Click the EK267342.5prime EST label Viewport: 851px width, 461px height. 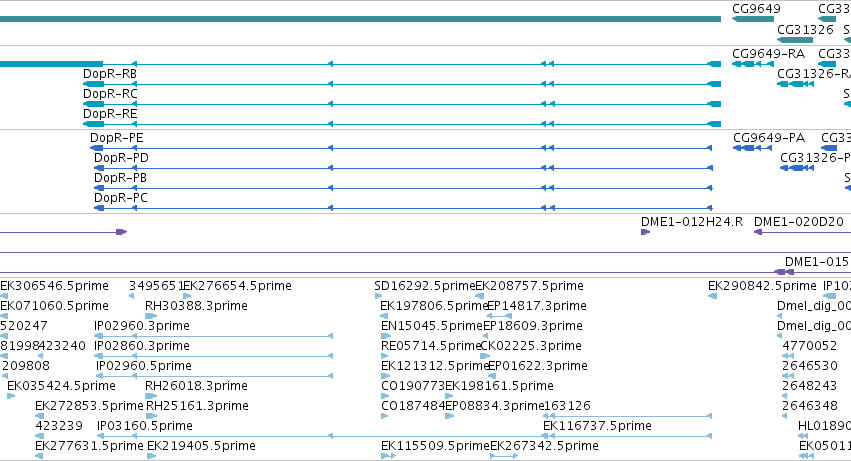click(x=544, y=447)
